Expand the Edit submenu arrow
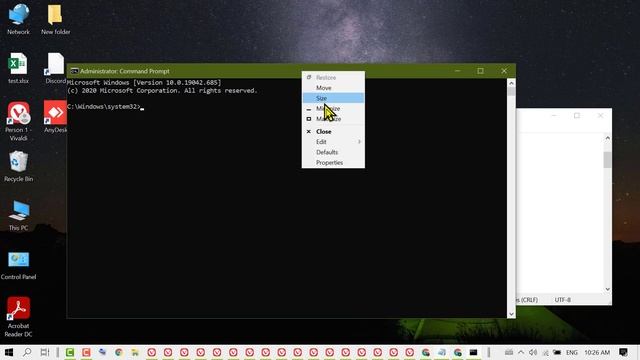The image size is (640, 360). 359,142
